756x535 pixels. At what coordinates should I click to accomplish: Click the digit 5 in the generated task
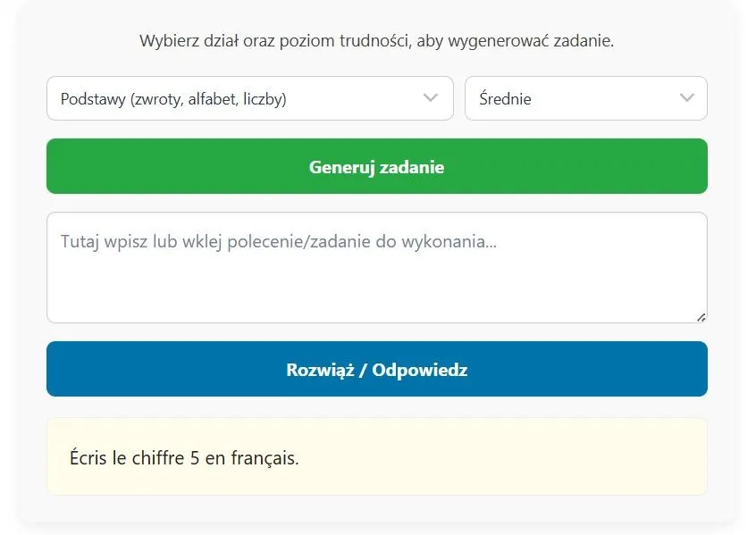coord(195,459)
